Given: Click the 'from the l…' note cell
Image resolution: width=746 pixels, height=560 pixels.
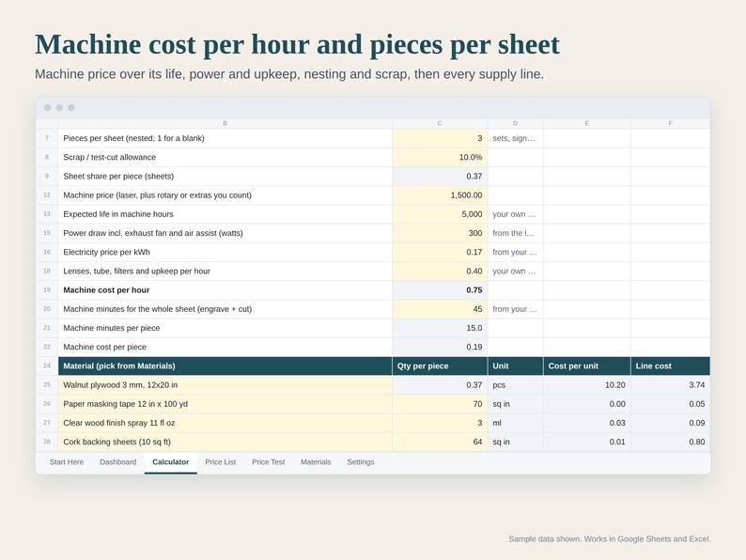Looking at the screenshot, I should click(515, 233).
